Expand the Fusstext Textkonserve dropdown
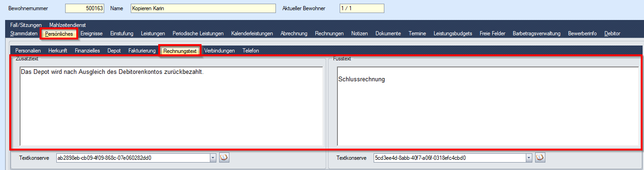Screen dimensions: 644x170 [x=529, y=158]
